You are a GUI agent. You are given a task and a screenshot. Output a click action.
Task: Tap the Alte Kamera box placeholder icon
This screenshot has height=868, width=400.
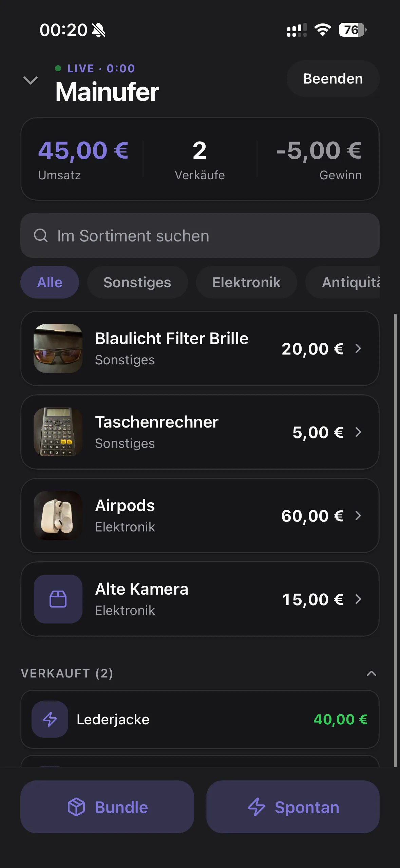click(58, 599)
